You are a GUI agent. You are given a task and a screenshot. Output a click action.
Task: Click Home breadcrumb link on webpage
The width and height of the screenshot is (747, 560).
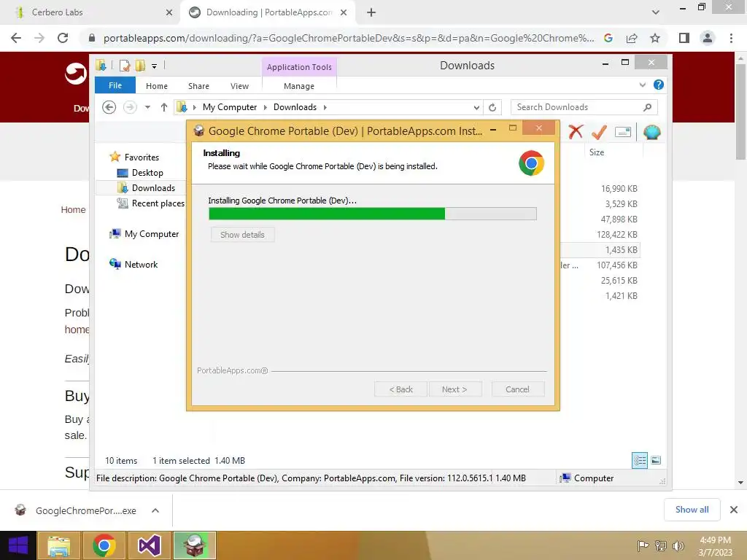(74, 209)
